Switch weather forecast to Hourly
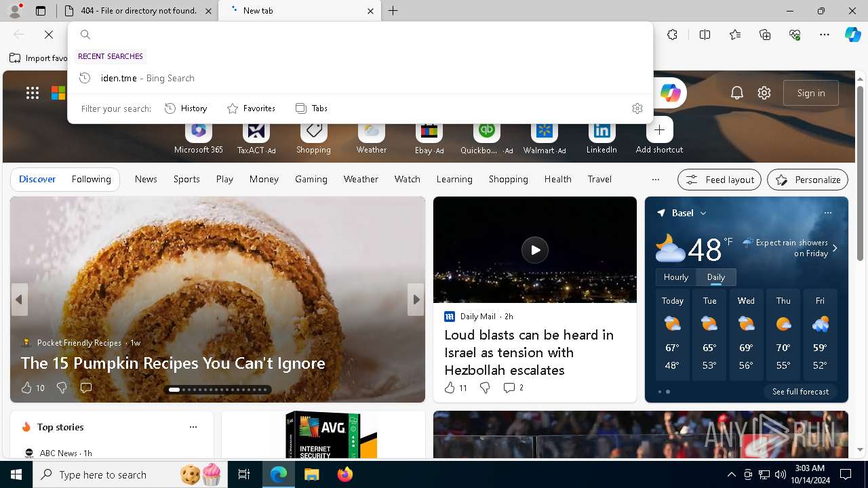 click(676, 277)
